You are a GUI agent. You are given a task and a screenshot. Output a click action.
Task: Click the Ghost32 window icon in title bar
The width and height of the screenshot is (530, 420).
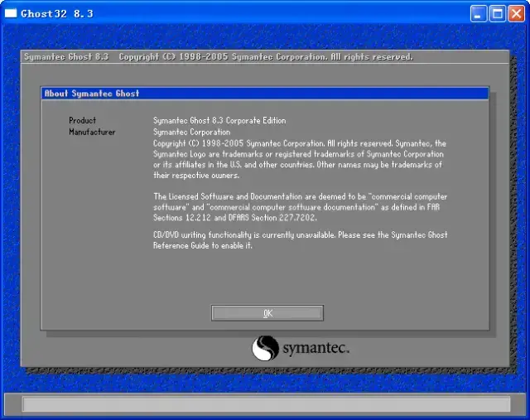(x=11, y=13)
